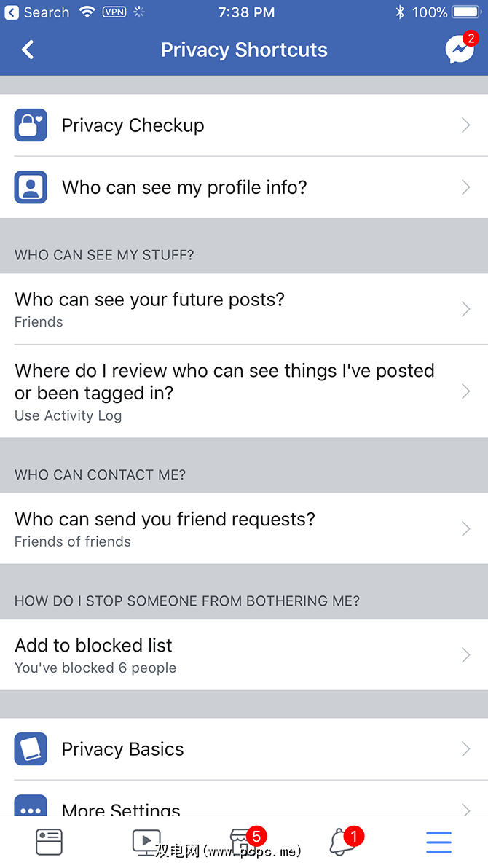Expand Privacy Checkup chevron
The width and height of the screenshot is (488, 868).
pos(466,125)
